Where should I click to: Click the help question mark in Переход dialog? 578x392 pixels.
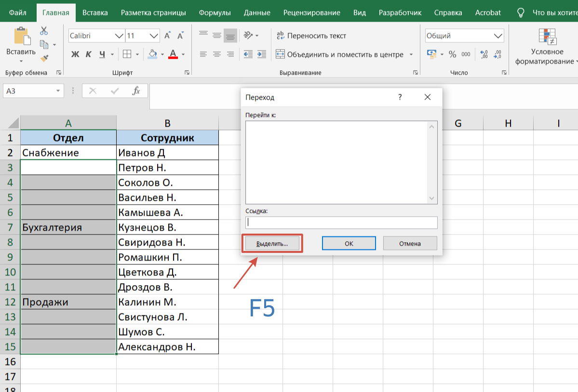(400, 97)
